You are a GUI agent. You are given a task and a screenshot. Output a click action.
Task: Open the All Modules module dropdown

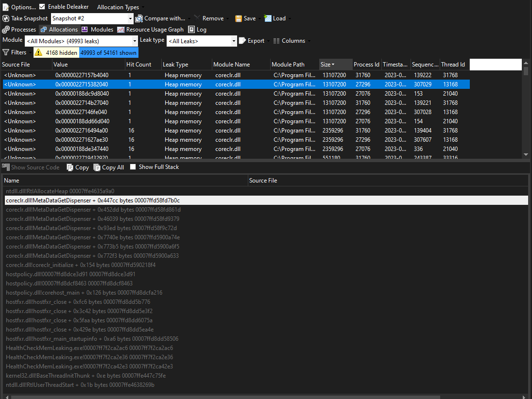(x=135, y=41)
